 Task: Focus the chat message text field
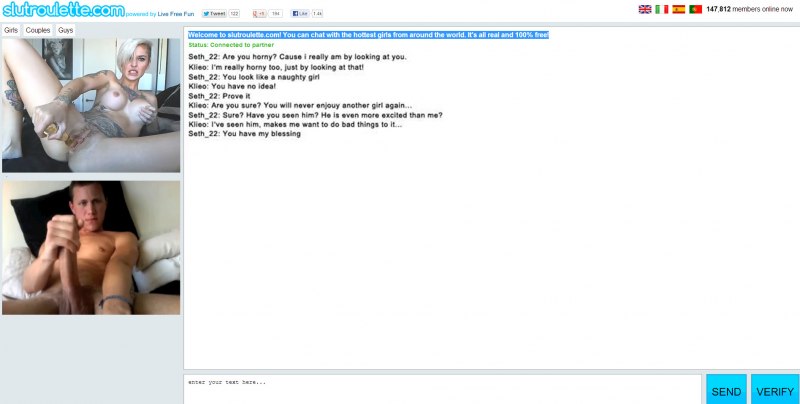click(442, 388)
